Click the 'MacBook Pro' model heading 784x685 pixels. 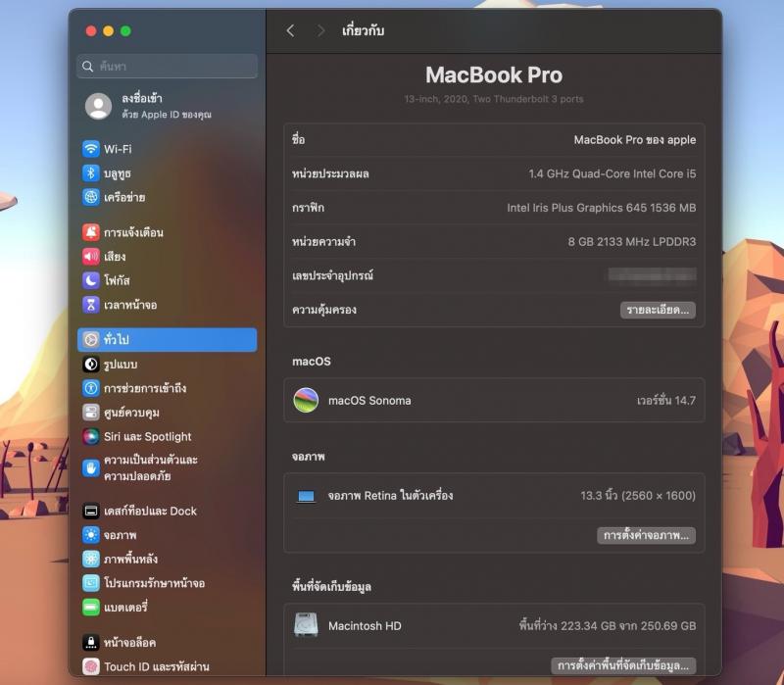pos(494,75)
